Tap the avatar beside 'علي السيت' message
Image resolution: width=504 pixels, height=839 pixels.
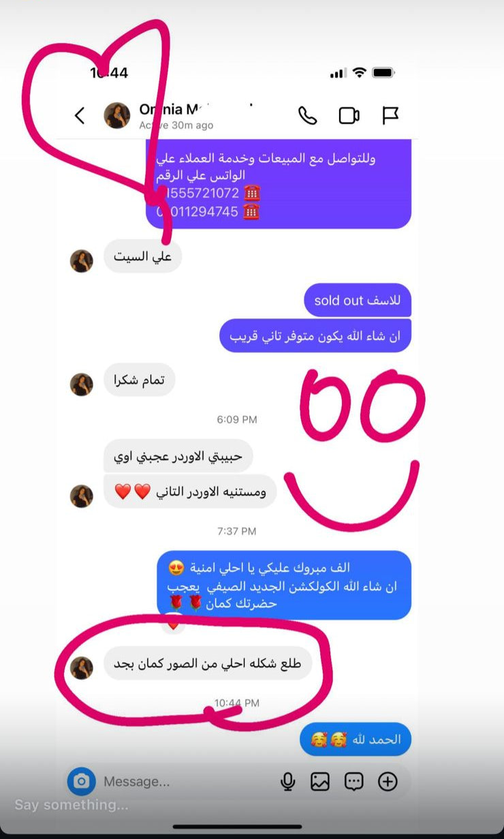[x=82, y=261]
